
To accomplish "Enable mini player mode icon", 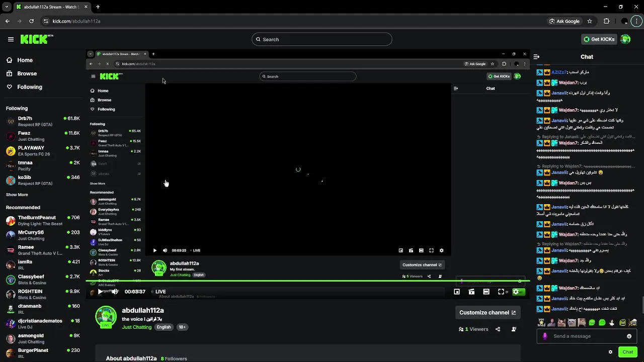I will [457, 292].
